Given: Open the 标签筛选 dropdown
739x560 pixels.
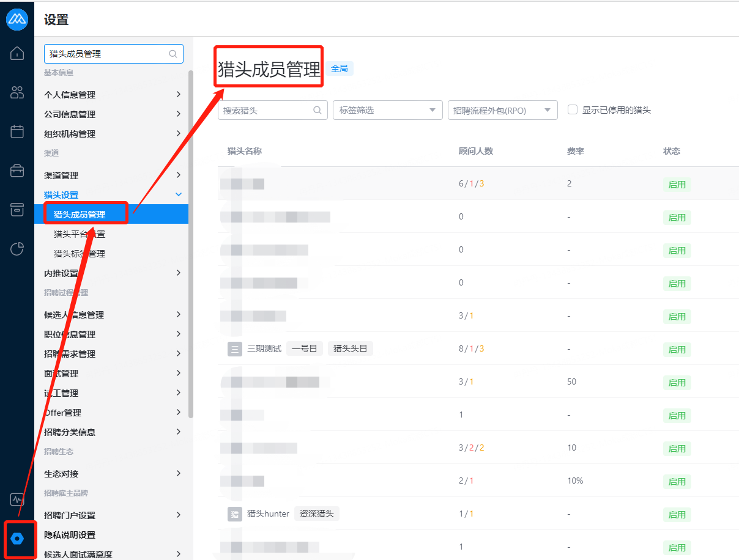Looking at the screenshot, I should point(388,110).
